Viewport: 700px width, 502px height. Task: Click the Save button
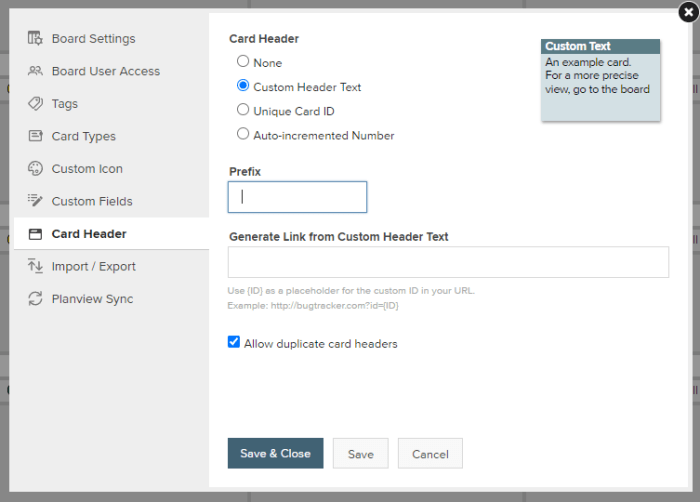(361, 453)
